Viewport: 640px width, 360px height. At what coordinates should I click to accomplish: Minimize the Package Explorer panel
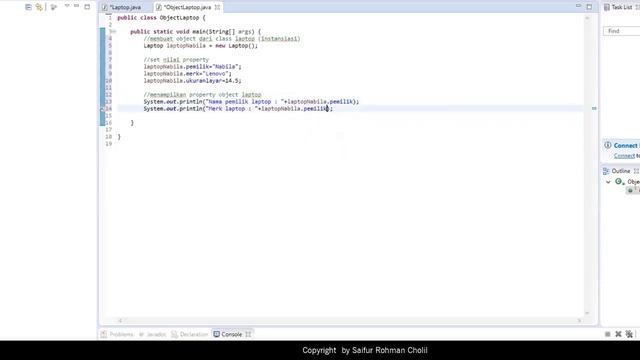pos(76,6)
